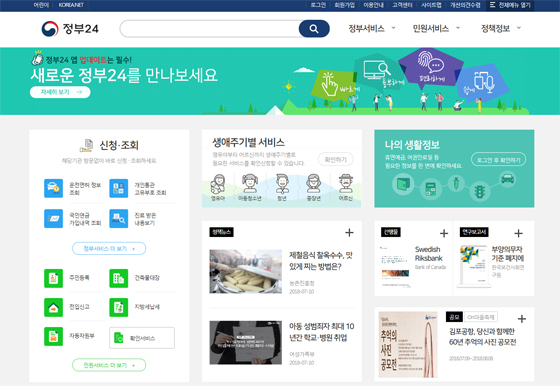Read the 아동 성범죄자 최대 10년간 headline
The height and width of the screenshot is (386, 560).
pos(321,332)
